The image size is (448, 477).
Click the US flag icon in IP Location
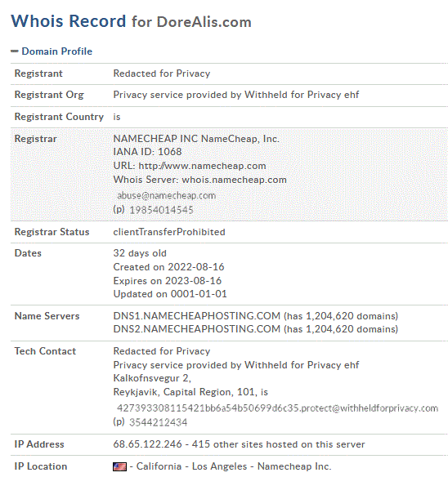tap(119, 466)
